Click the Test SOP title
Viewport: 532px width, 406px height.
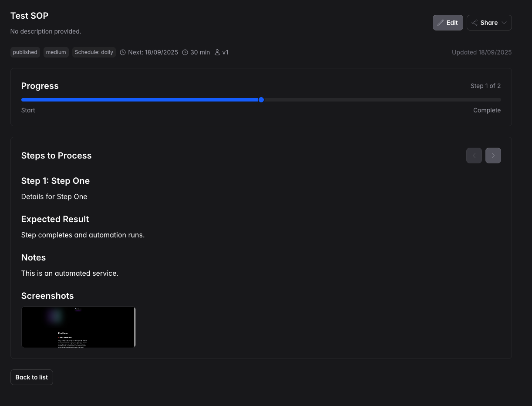(29, 16)
